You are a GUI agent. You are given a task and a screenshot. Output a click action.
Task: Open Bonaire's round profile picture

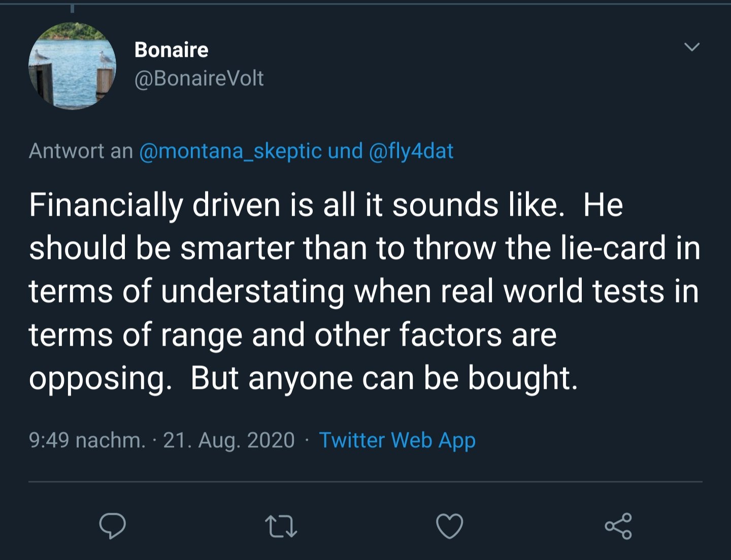[72, 66]
